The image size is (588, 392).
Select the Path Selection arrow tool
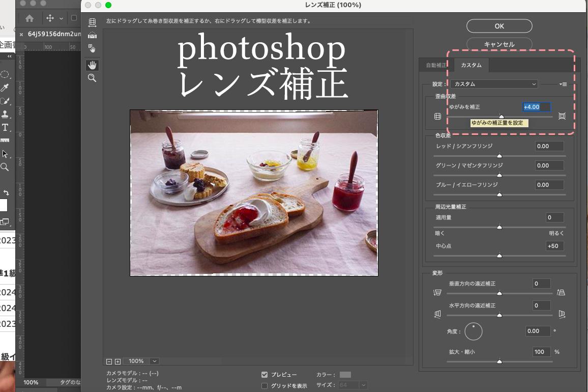5,154
